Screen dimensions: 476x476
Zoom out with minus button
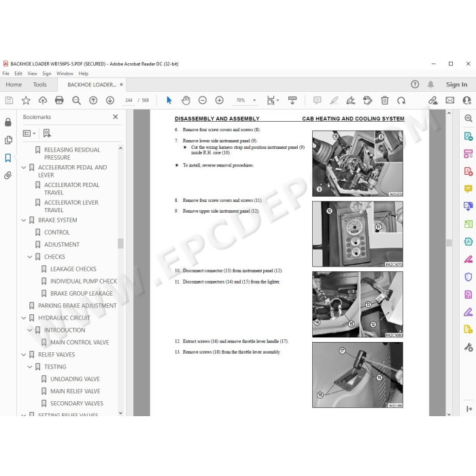click(203, 100)
